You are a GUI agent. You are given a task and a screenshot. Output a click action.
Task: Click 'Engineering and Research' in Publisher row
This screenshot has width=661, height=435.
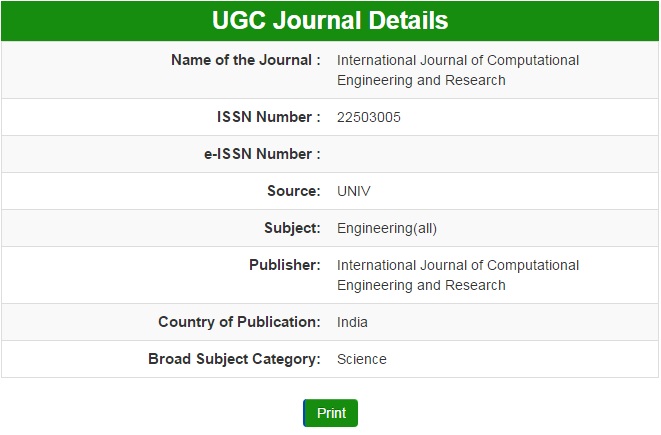tap(421, 285)
